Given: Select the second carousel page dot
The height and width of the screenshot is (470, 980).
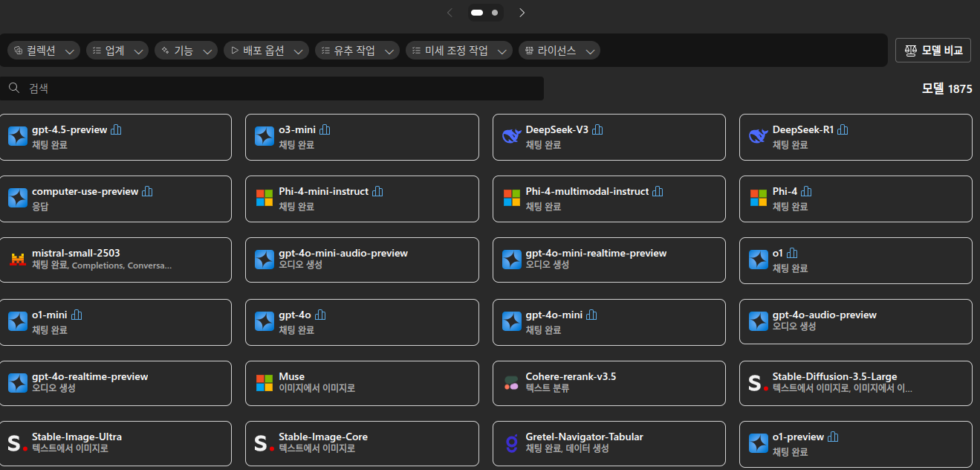Looking at the screenshot, I should pyautogui.click(x=495, y=13).
